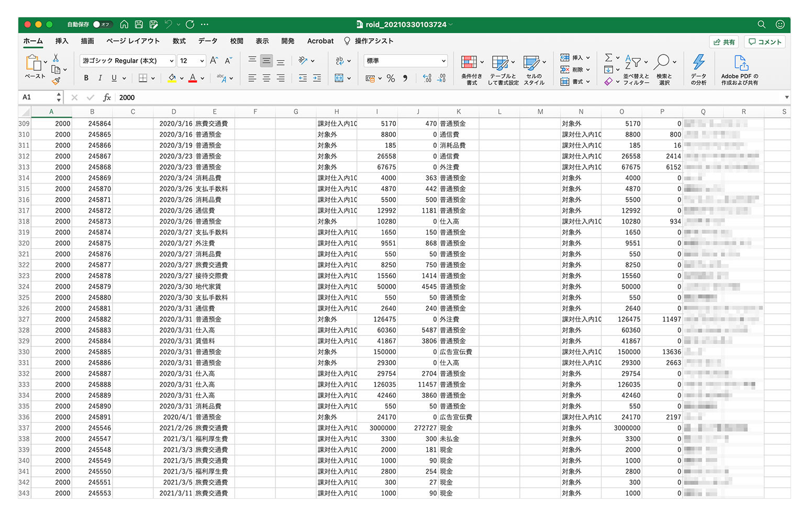Toggle the AutoSave switch
This screenshot has width=812, height=524.
point(101,25)
